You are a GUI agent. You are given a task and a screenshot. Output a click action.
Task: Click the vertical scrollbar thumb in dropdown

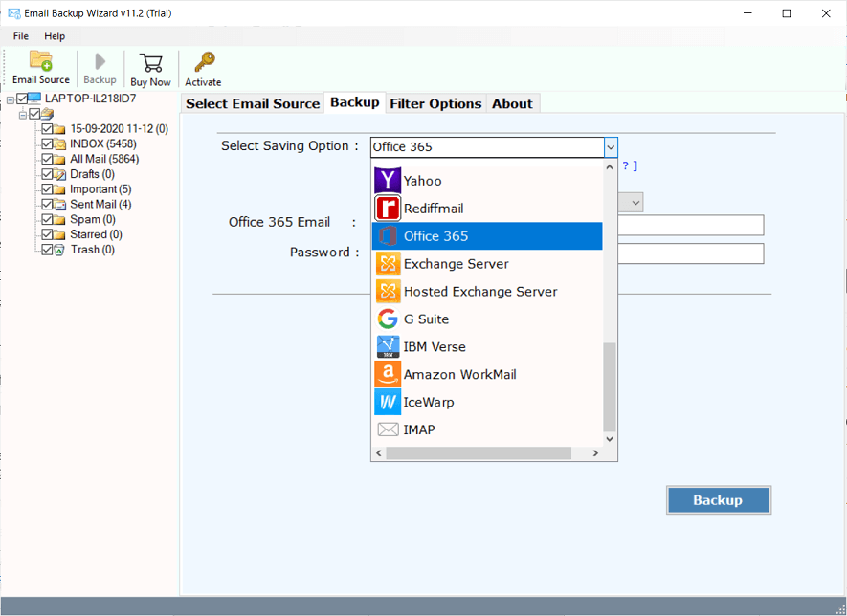click(610, 387)
